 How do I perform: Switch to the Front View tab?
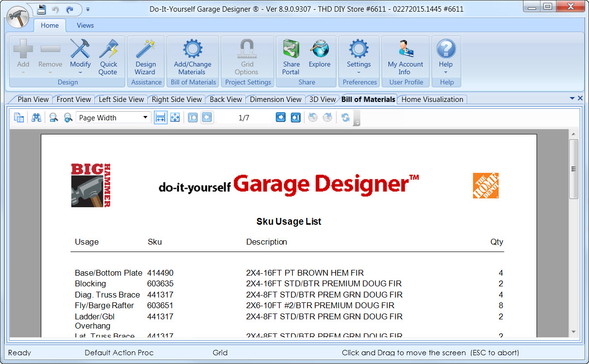[74, 99]
